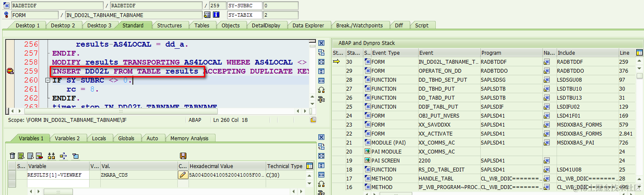Image resolution: width=644 pixels, height=195 pixels.
Task: Click the trash delete icon in variables toolbar
Action: pos(12,156)
